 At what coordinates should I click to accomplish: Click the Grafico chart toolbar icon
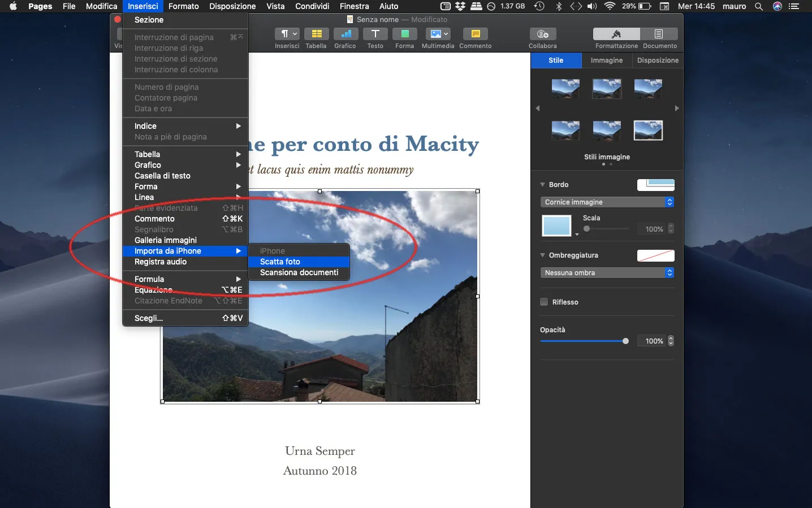click(x=345, y=34)
